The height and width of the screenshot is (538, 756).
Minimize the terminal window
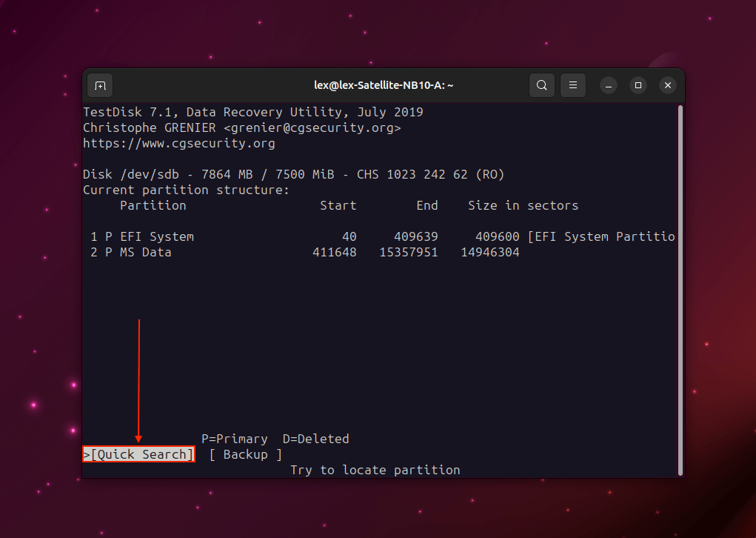[x=609, y=85]
